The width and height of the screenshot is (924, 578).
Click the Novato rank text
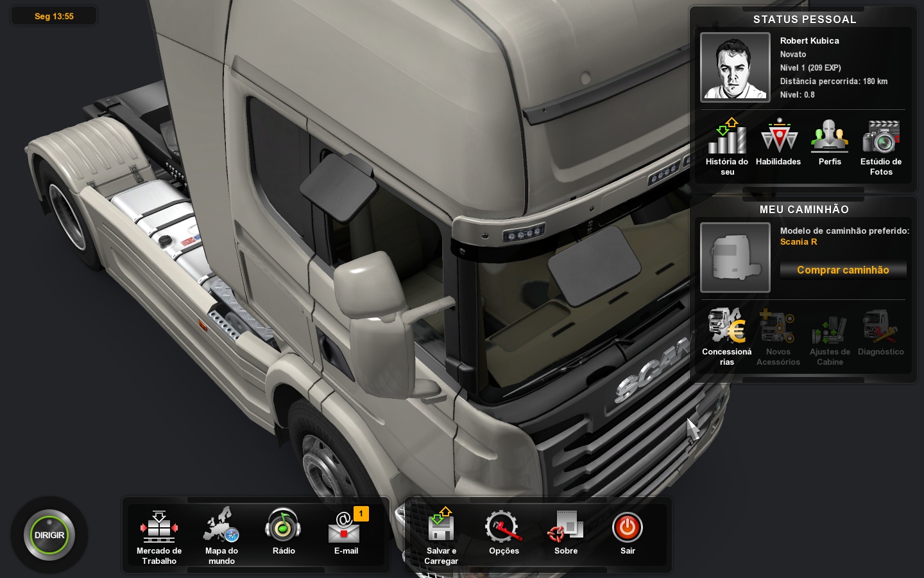click(793, 54)
